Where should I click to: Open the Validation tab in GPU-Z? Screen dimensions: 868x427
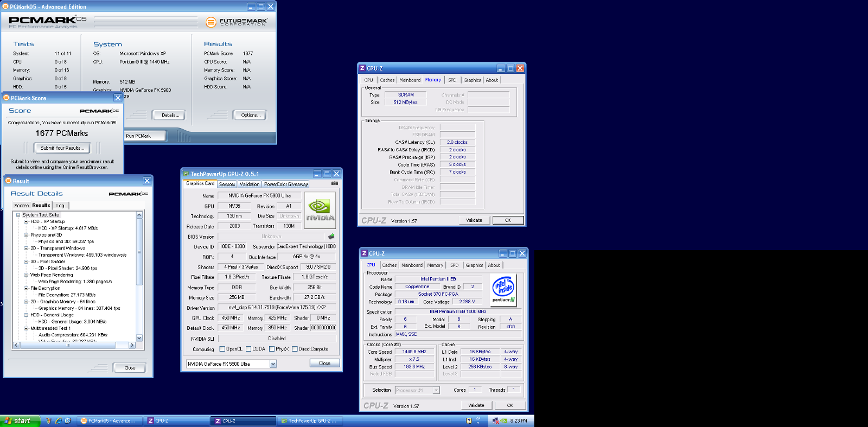pos(250,184)
